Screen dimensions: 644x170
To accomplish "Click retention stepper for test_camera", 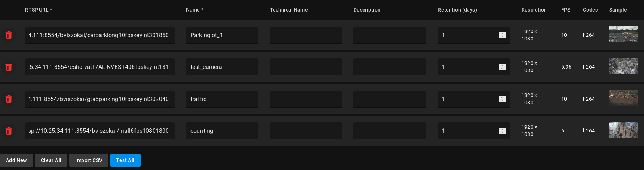I will pyautogui.click(x=502, y=67).
